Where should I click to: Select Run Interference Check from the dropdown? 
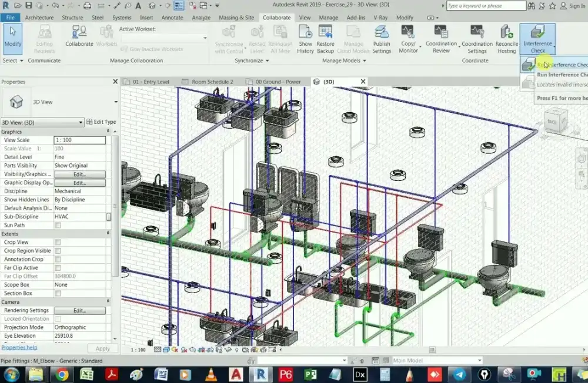pos(554,65)
